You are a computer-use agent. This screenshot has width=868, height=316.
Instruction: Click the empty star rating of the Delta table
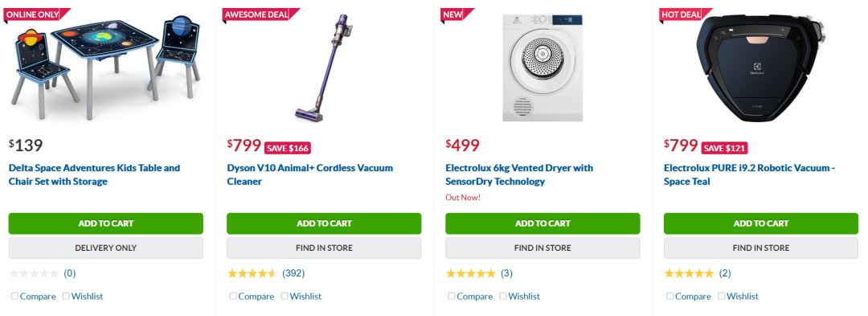[34, 273]
